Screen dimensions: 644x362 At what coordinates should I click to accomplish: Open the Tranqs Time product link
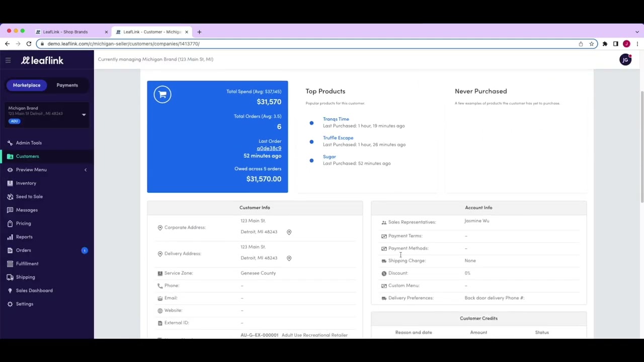pyautogui.click(x=336, y=119)
